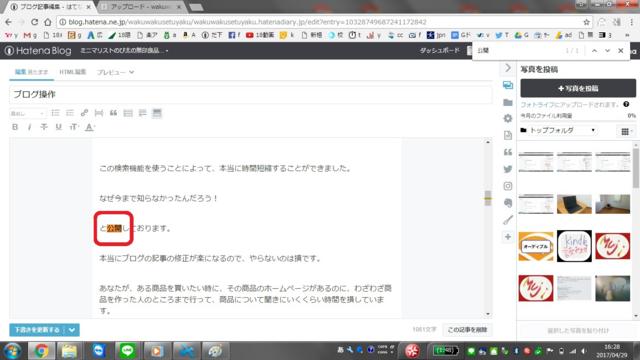Click the Hatena Blog logo
The height and width of the screenshot is (360, 640).
click(38, 51)
